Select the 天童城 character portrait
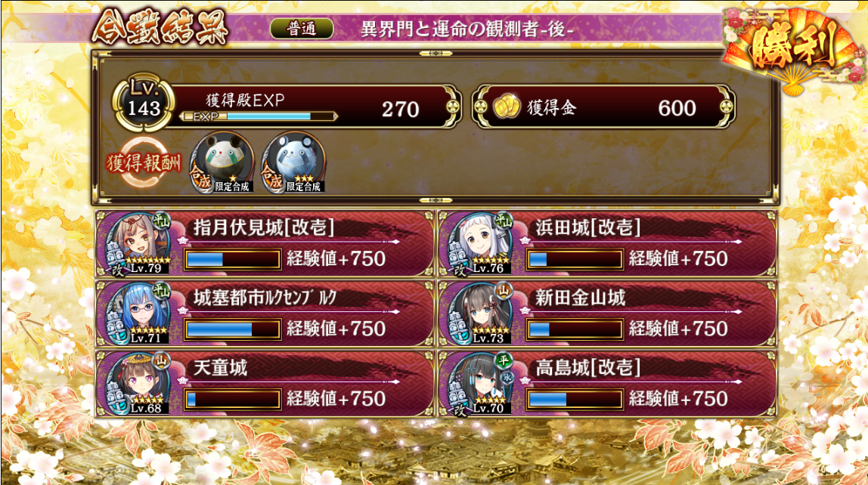This screenshot has width=868, height=485. (x=137, y=384)
